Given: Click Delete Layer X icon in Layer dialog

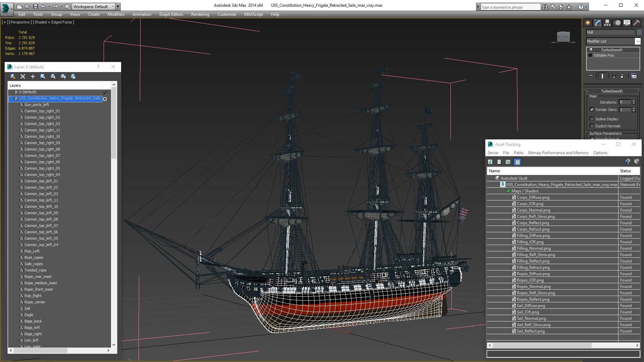Looking at the screenshot, I should tap(23, 76).
